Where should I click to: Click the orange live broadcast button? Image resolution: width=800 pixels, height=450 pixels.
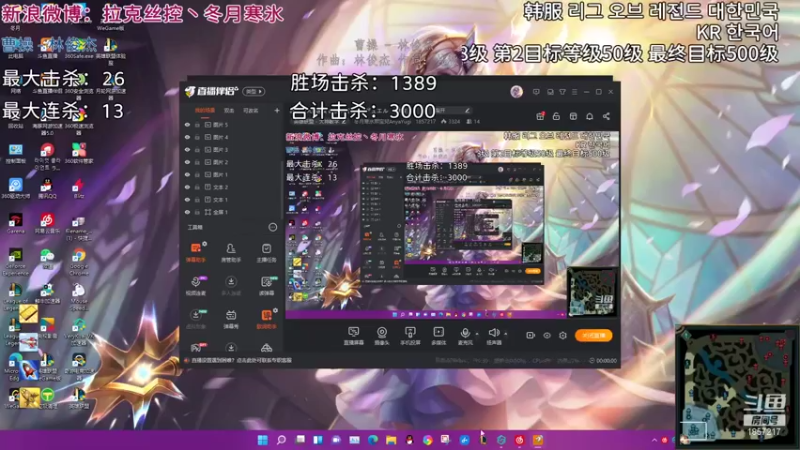tap(594, 335)
